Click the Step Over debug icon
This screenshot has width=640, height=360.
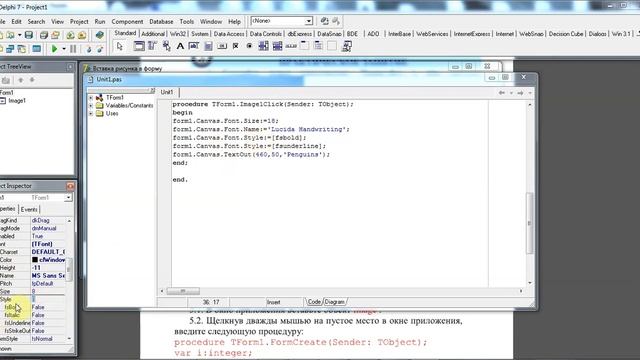[100, 49]
